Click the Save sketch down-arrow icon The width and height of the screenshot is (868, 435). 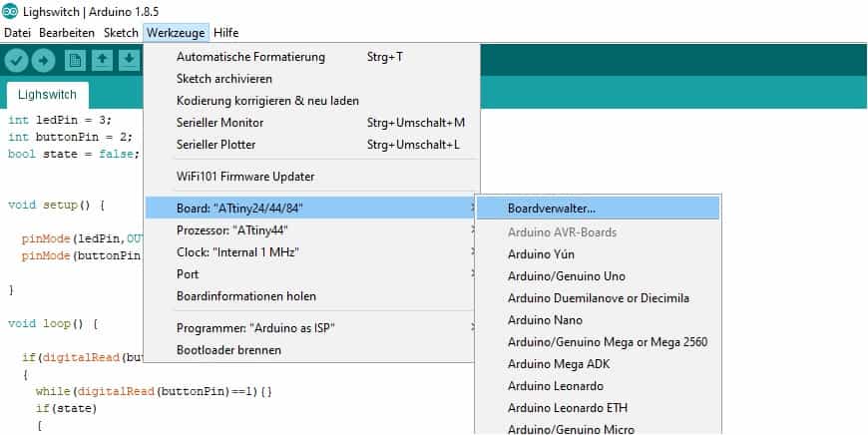point(129,61)
